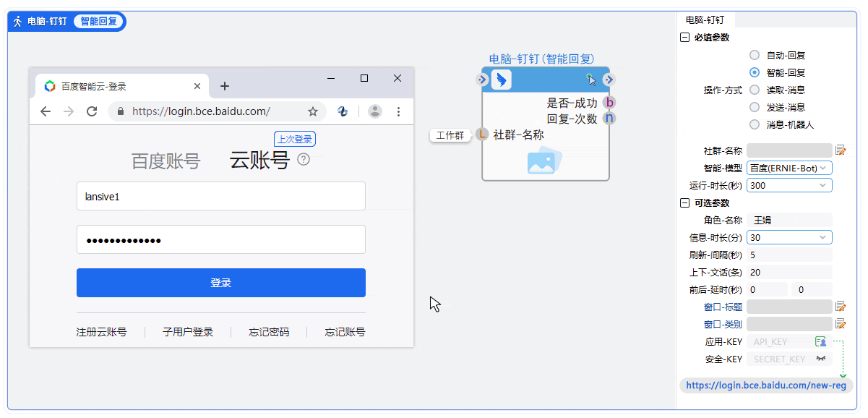Select the 消息-机器人 radio option
This screenshot has width=868, height=418.
pos(755,124)
